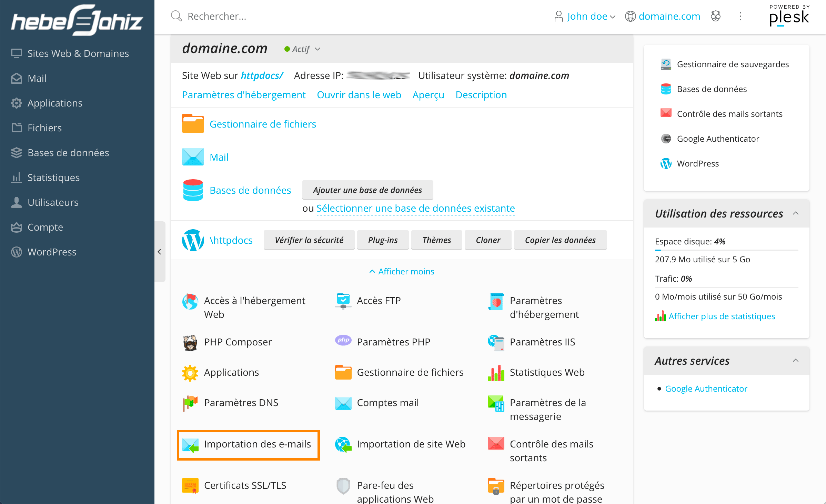826x504 pixels.
Task: Click the advisor mascot icon in header
Action: click(x=716, y=16)
